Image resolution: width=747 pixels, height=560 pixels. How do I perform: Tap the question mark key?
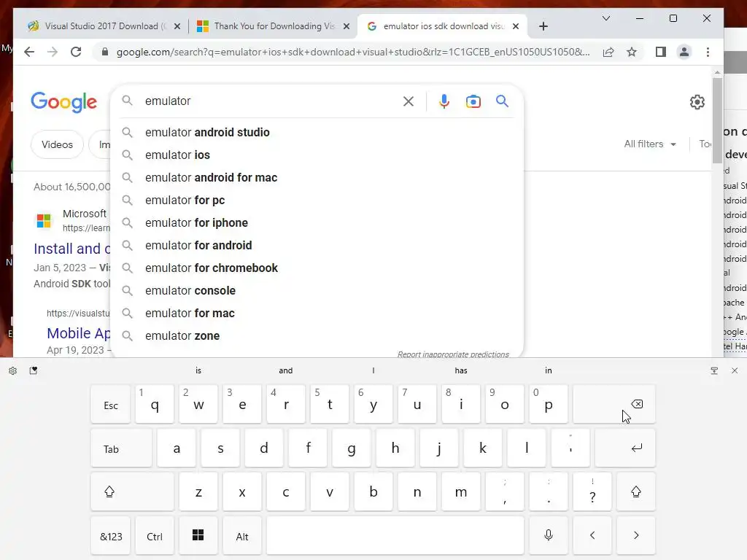click(x=592, y=492)
